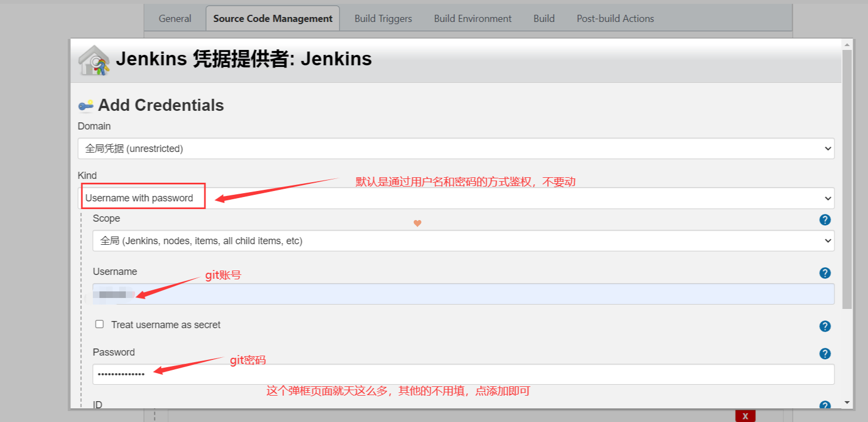Open help for the Password field
Image resolution: width=868 pixels, height=422 pixels.
[825, 353]
